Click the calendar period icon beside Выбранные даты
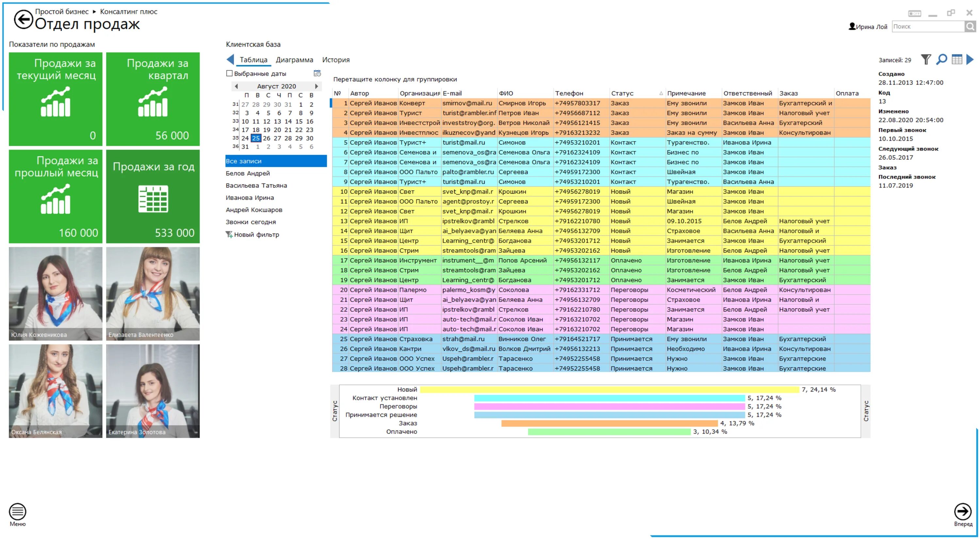The height and width of the screenshot is (539, 980). click(x=317, y=73)
